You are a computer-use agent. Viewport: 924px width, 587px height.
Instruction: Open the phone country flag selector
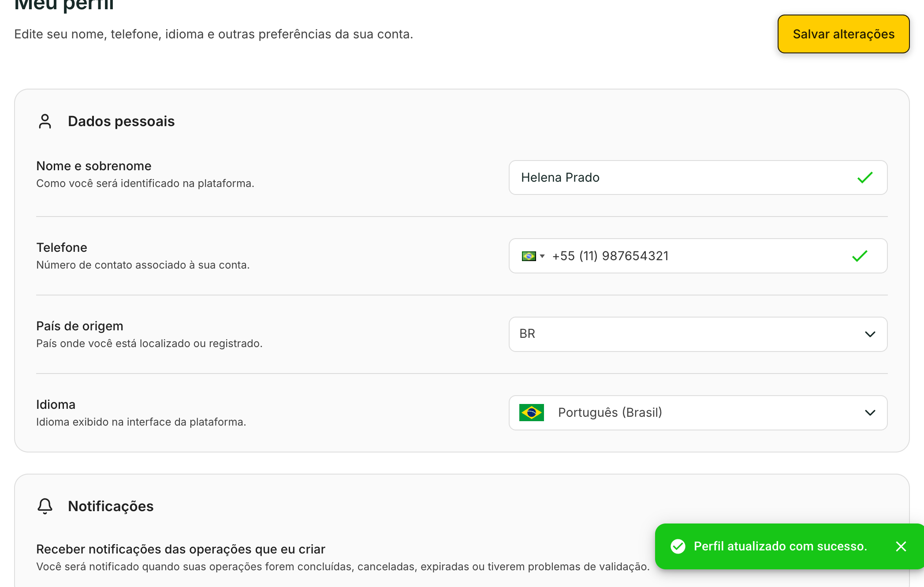tap(533, 256)
